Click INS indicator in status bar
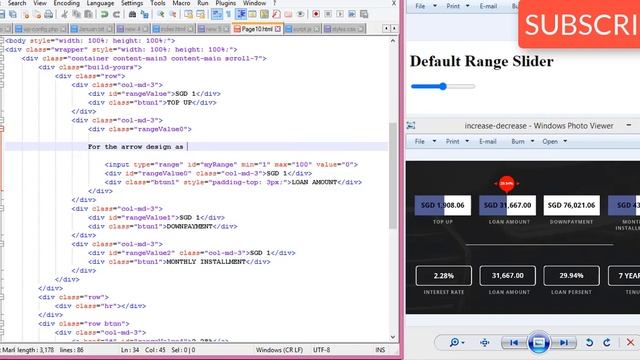 coord(380,350)
